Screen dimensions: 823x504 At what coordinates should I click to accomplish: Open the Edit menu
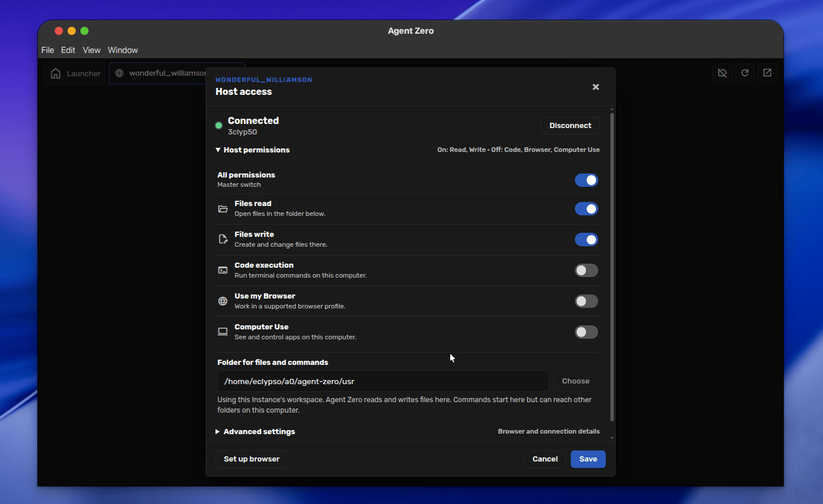pyautogui.click(x=68, y=50)
